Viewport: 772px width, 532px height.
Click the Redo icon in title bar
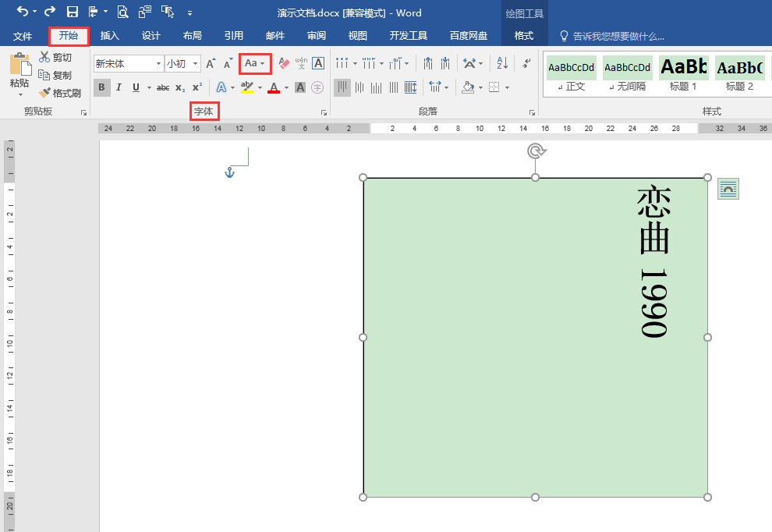[50, 12]
